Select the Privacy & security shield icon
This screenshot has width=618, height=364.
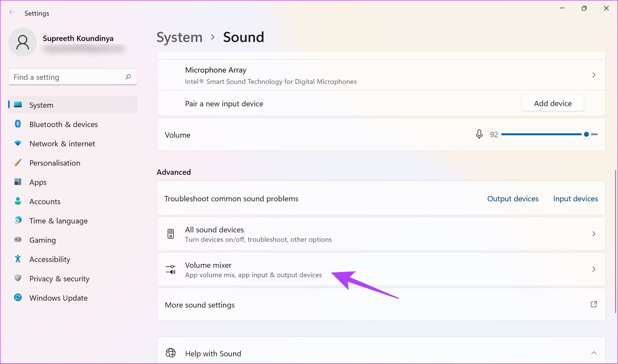[18, 278]
